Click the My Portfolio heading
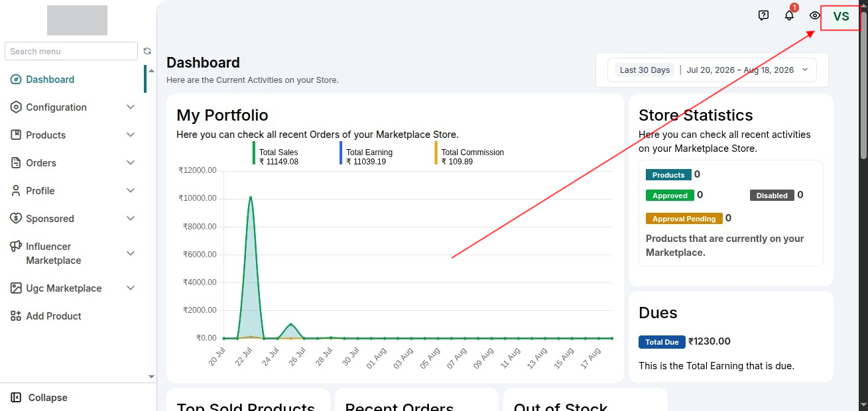This screenshot has height=411, width=868. (222, 115)
